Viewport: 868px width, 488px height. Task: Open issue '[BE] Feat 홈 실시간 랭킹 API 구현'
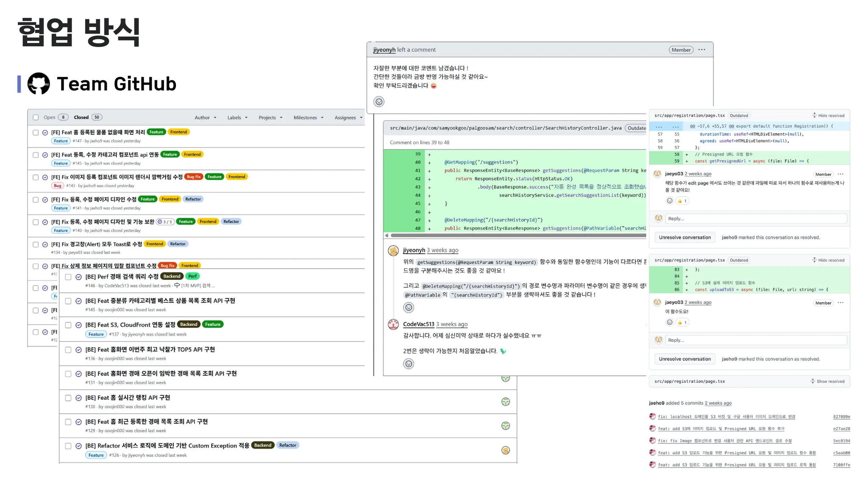tap(128, 398)
